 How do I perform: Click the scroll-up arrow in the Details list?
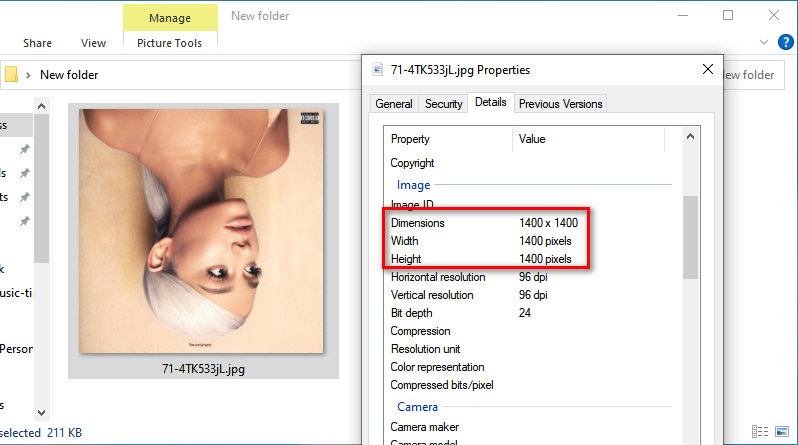pos(690,136)
